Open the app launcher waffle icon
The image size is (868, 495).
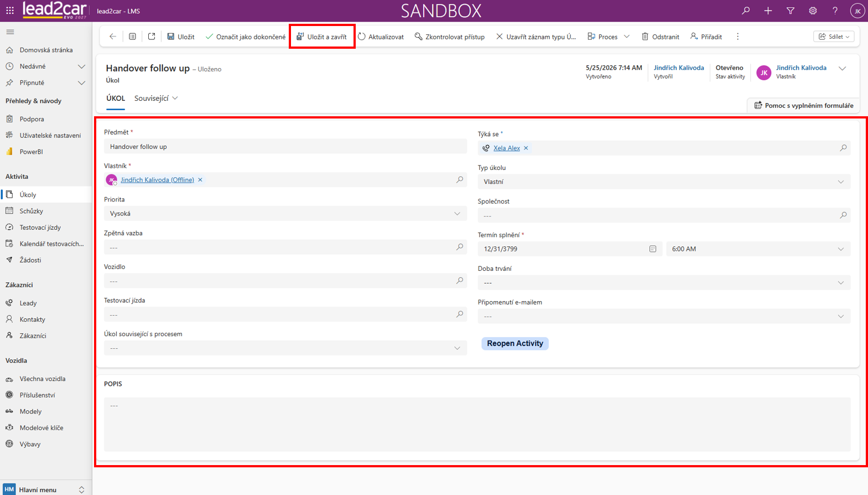tap(10, 11)
